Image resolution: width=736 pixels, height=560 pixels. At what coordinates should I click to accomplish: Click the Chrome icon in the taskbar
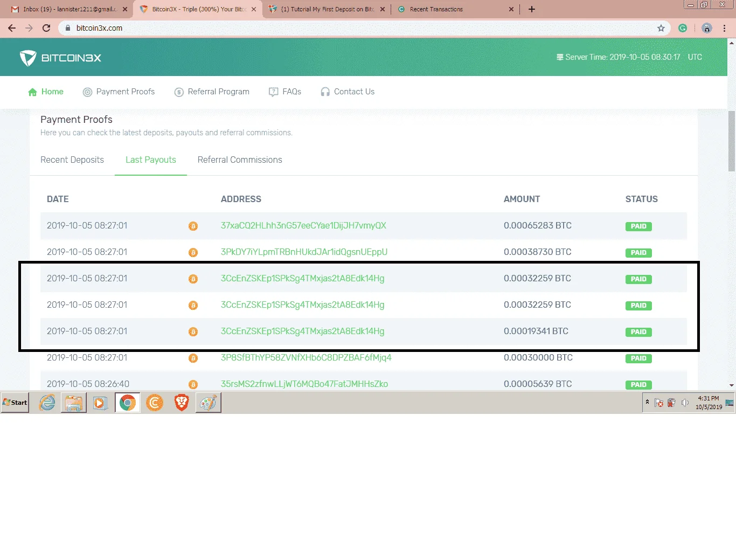tap(128, 403)
